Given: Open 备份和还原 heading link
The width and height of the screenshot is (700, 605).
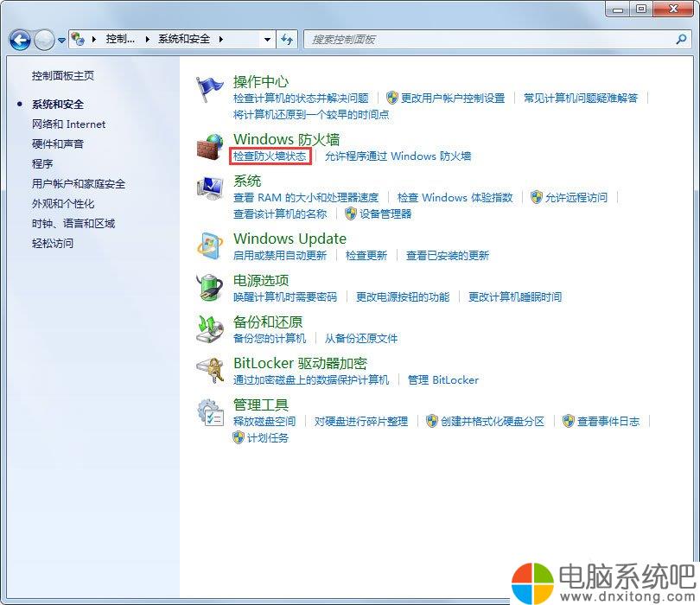Looking at the screenshot, I should 268,322.
